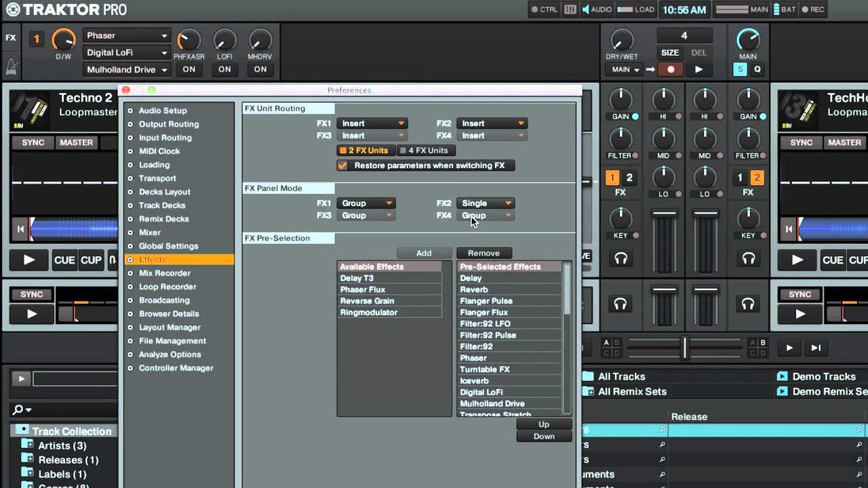Click left deck CUE button

pyautogui.click(x=64, y=260)
